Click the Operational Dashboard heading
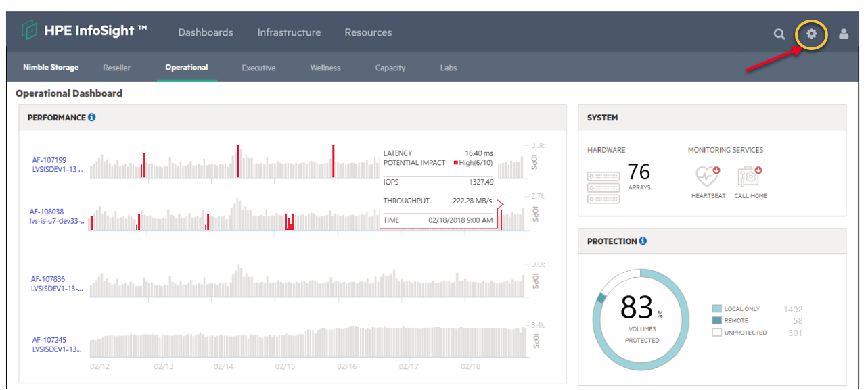The width and height of the screenshot is (868, 390). (x=69, y=93)
